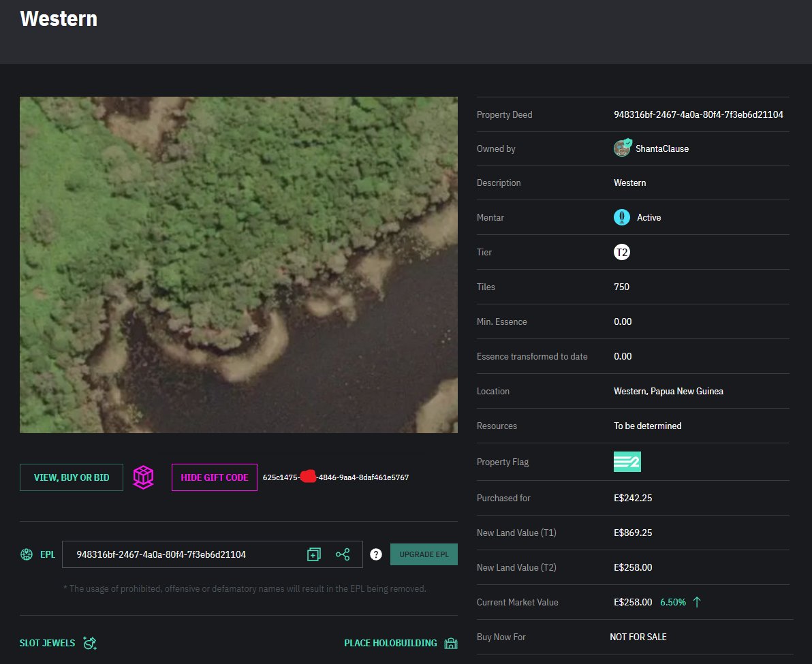Select Min. Essence value 0.00
The image size is (812, 664).
pyautogui.click(x=623, y=321)
